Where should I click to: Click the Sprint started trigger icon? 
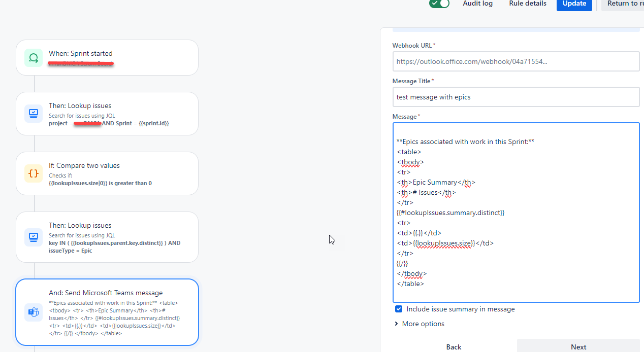(34, 58)
